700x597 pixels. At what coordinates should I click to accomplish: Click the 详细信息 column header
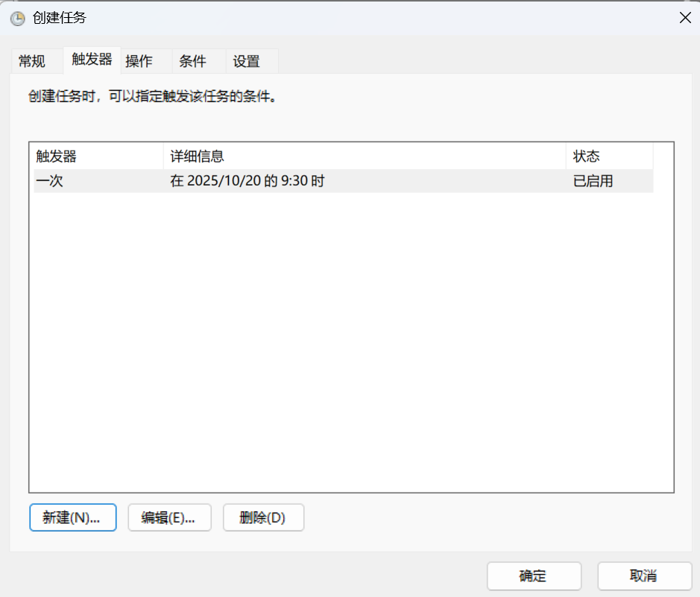(x=365, y=157)
